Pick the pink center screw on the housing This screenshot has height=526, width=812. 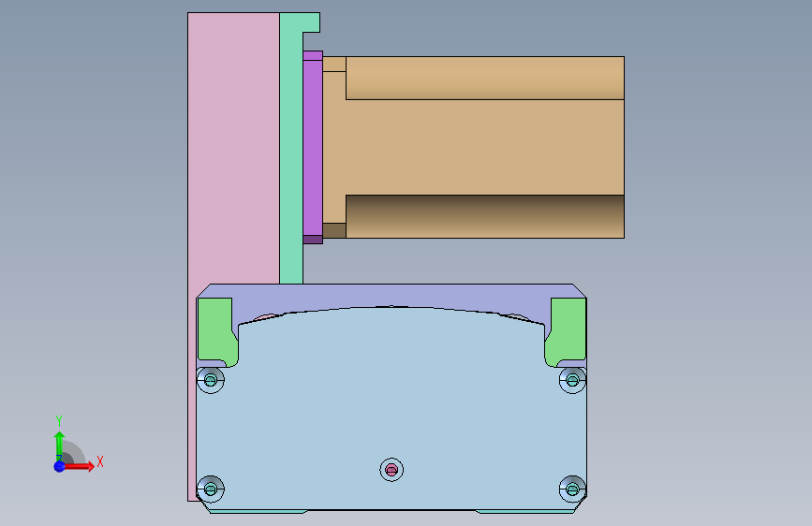tap(391, 470)
